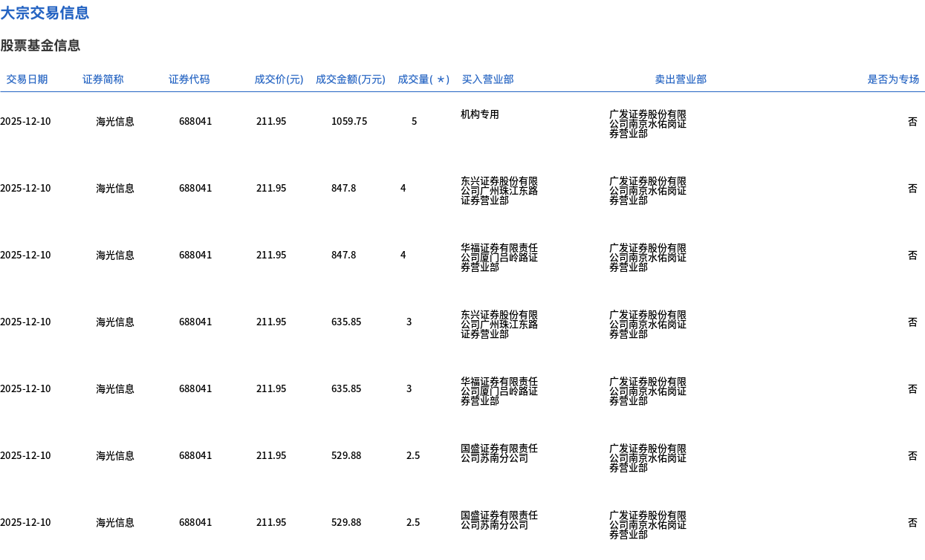Select the 机构专用 buyer cell

pyautogui.click(x=480, y=114)
